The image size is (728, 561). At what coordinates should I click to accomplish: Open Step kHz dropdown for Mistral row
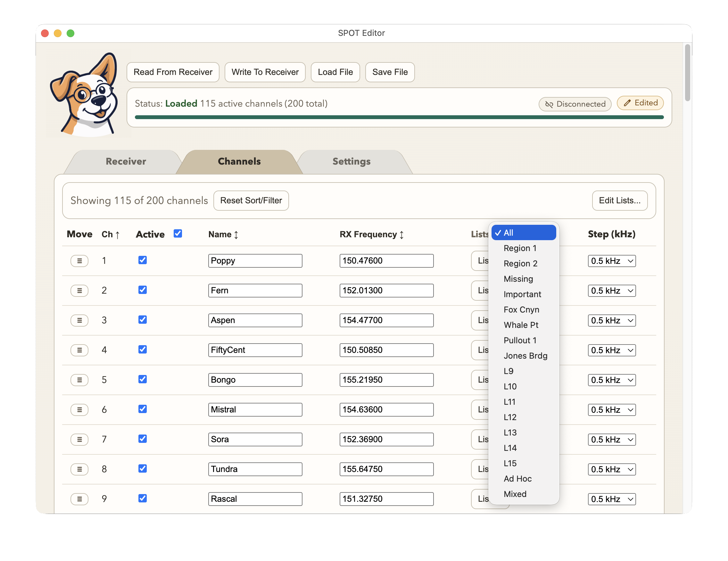pyautogui.click(x=612, y=410)
